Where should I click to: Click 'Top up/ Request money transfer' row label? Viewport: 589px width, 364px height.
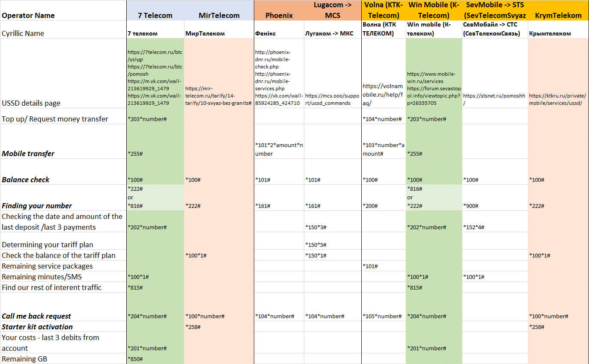point(63,116)
